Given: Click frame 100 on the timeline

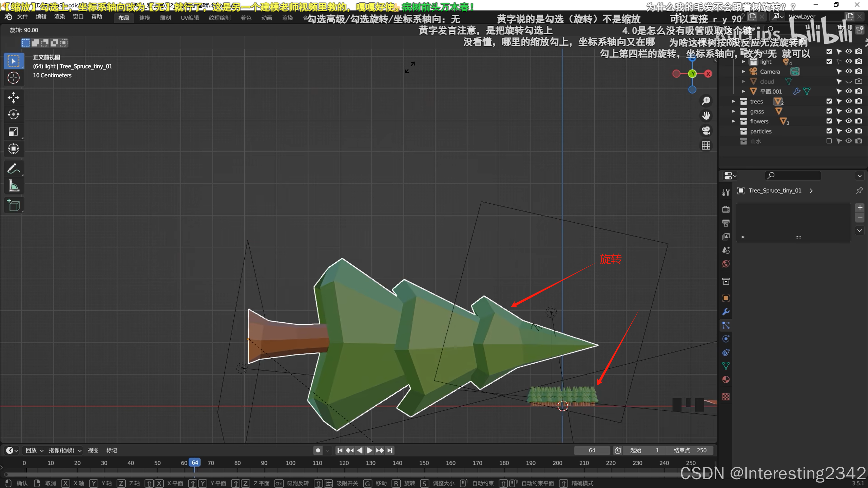Looking at the screenshot, I should coord(291,463).
